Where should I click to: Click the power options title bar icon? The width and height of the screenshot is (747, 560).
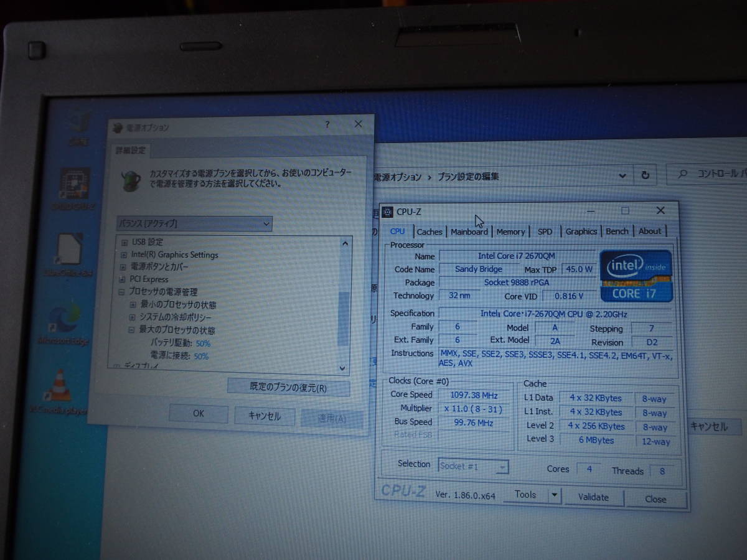click(117, 128)
